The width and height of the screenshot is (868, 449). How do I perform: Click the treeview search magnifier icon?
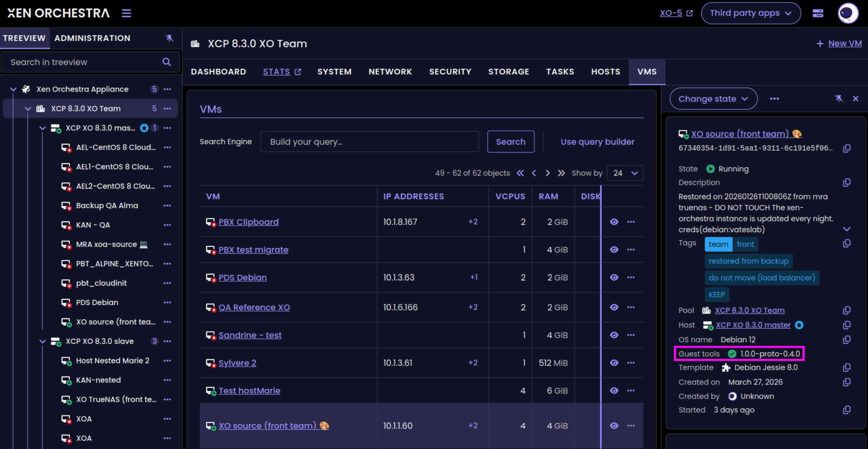coord(167,62)
